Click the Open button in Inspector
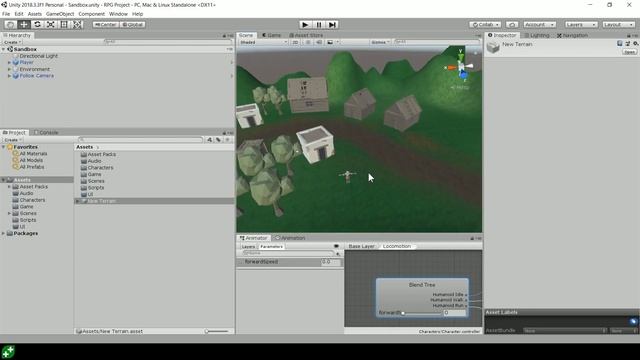Screen dimensions: 640x360 tap(629, 52)
